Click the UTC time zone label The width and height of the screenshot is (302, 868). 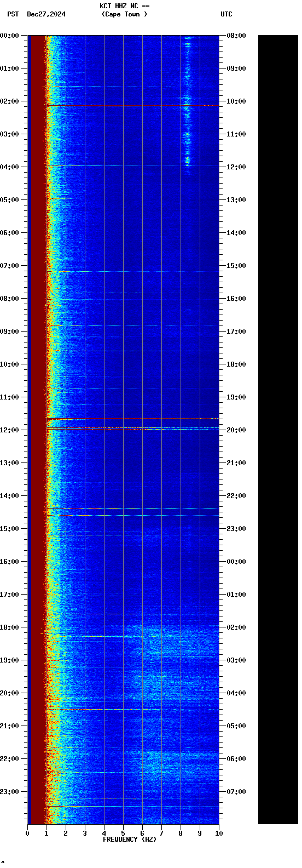tap(226, 14)
